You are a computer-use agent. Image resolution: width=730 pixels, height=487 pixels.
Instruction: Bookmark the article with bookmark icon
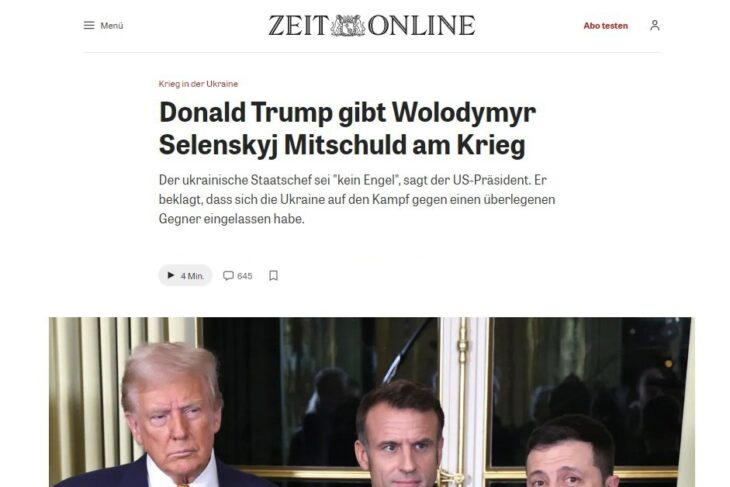coord(273,276)
